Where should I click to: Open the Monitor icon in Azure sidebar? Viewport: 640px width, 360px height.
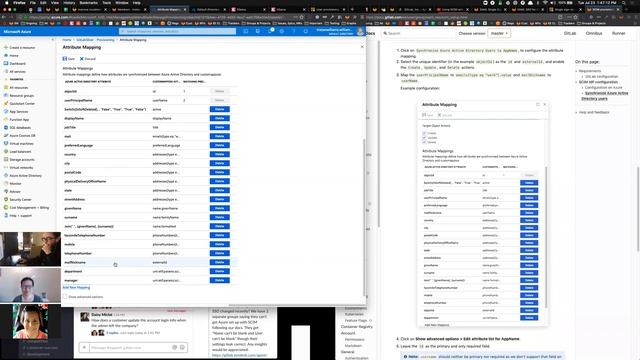[x=6, y=183]
